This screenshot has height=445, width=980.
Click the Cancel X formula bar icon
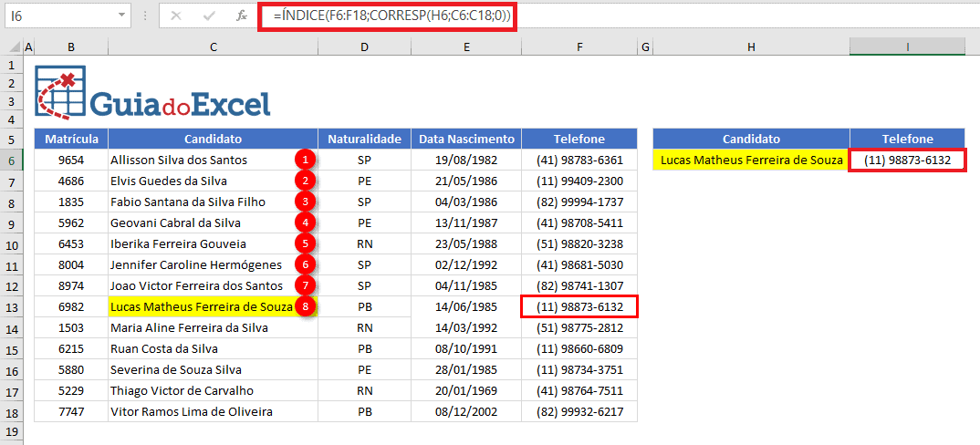(x=176, y=16)
